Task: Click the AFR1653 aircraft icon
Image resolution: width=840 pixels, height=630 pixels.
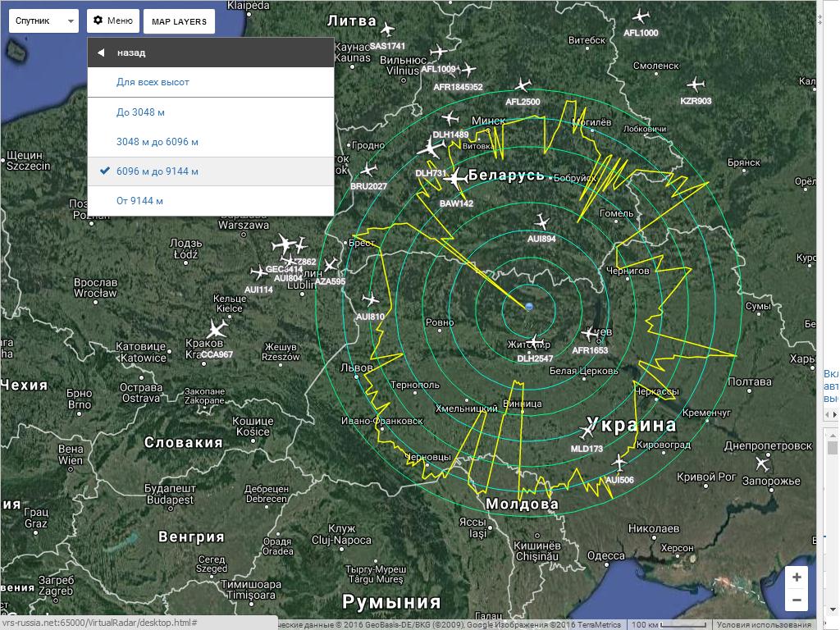Action: [x=590, y=334]
